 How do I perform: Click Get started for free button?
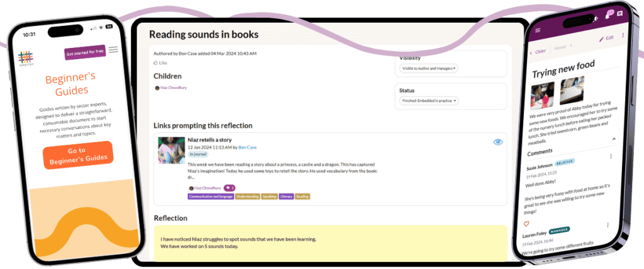[x=84, y=54]
